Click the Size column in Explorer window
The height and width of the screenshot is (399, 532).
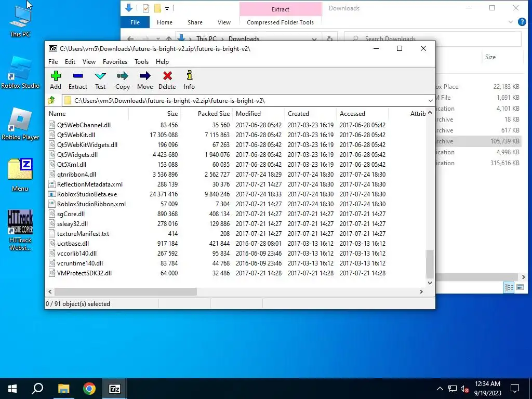pyautogui.click(x=490, y=57)
